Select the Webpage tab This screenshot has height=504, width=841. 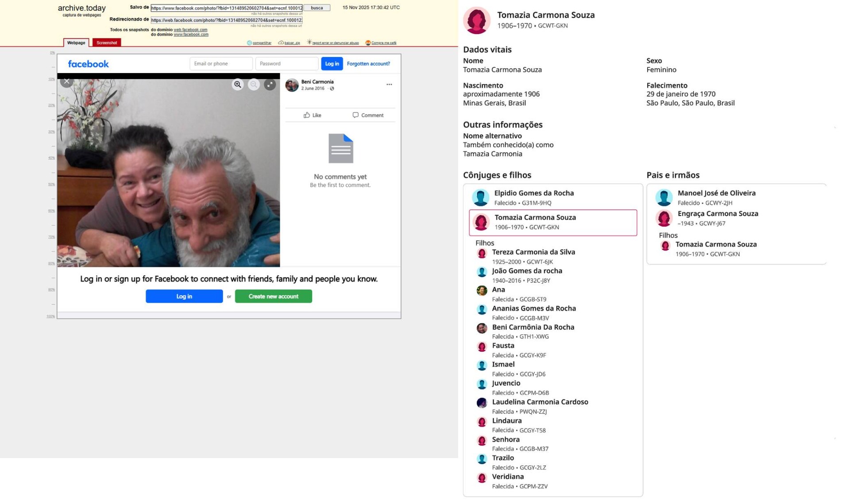(76, 43)
